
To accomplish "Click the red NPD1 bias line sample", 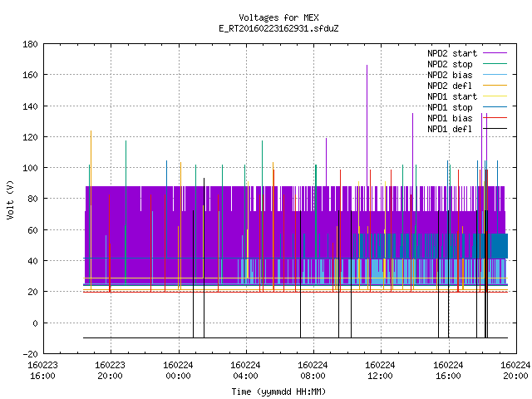I will tap(495, 118).
